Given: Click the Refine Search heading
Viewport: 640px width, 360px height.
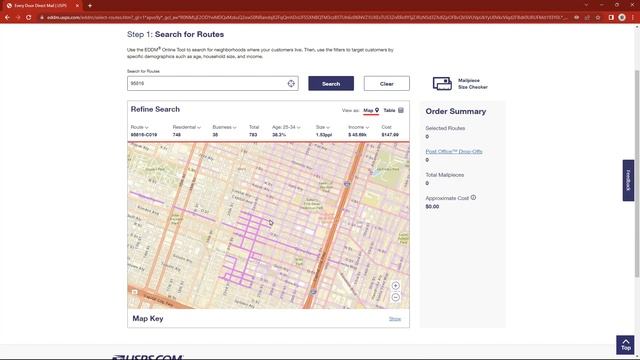Looking at the screenshot, I should [x=155, y=109].
